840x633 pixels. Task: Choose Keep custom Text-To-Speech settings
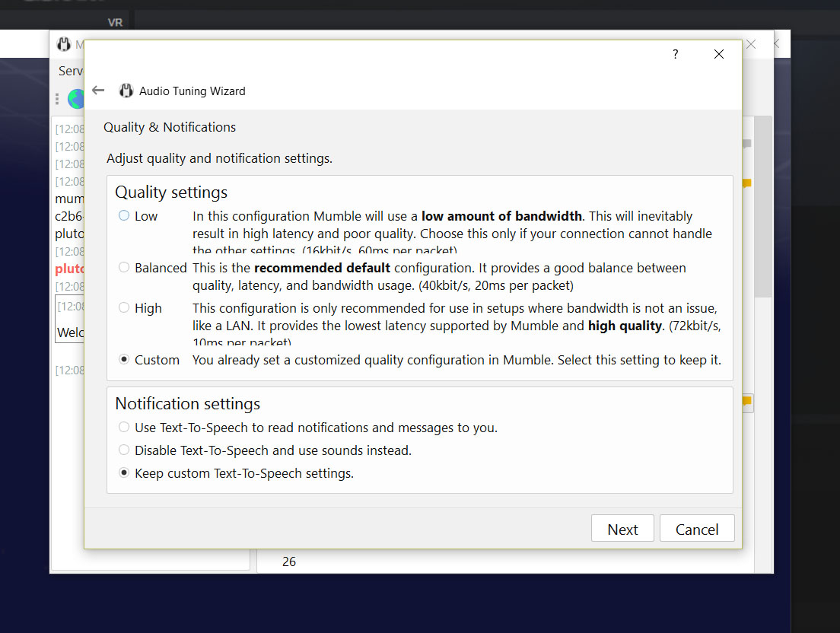pyautogui.click(x=124, y=473)
